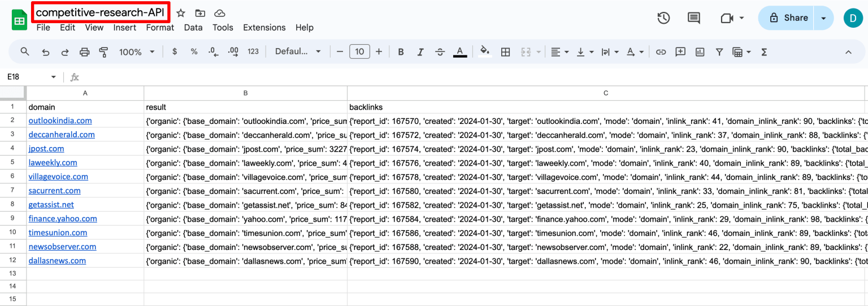Select the Paint format roller
The image size is (868, 306).
[x=103, y=52]
